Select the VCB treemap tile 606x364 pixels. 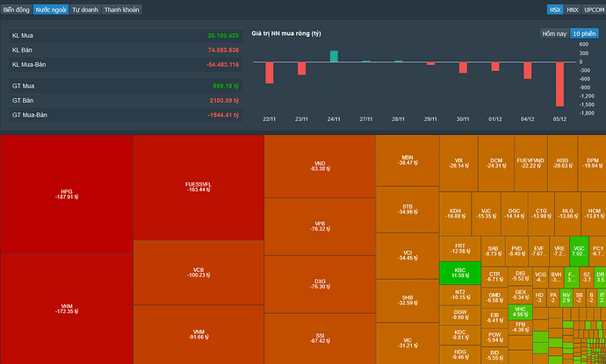[198, 273]
